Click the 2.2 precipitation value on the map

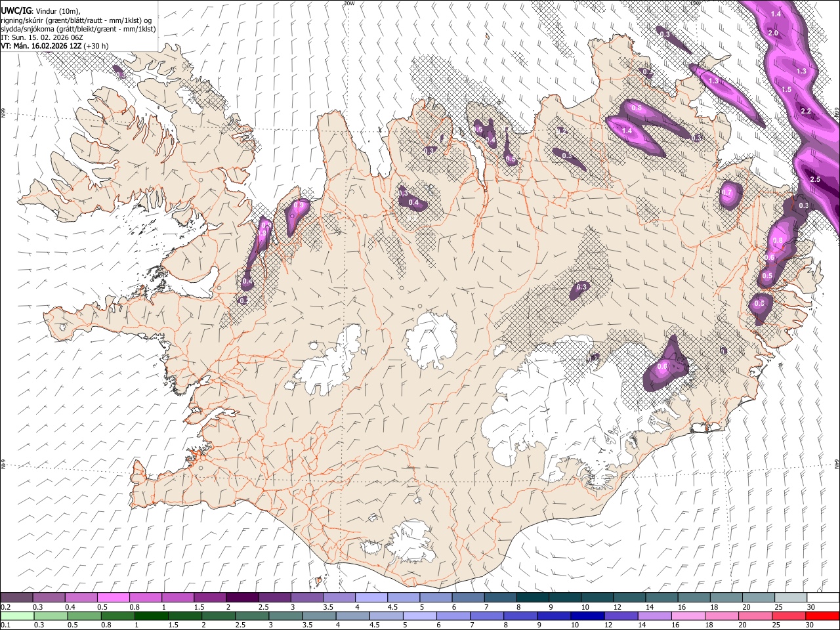(x=806, y=111)
